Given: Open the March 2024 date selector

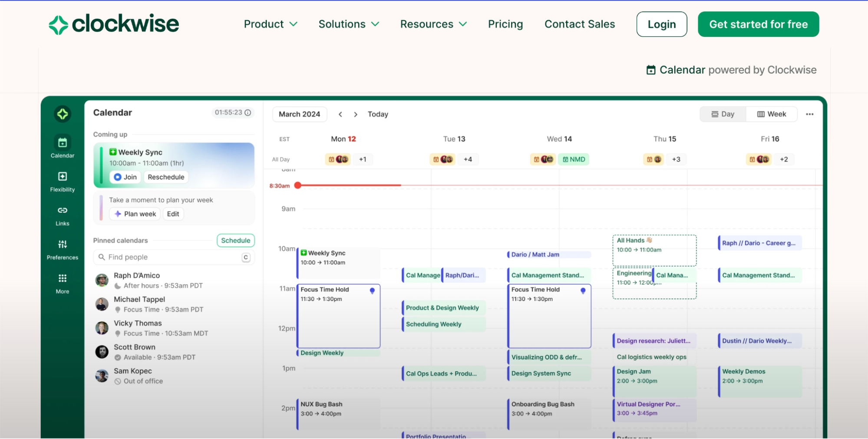Looking at the screenshot, I should (299, 114).
